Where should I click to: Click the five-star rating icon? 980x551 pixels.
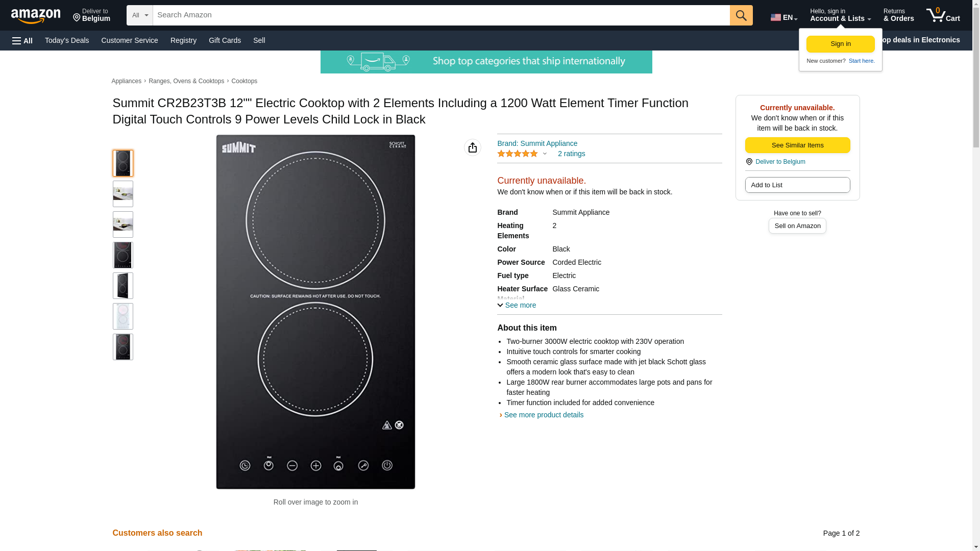tap(517, 154)
